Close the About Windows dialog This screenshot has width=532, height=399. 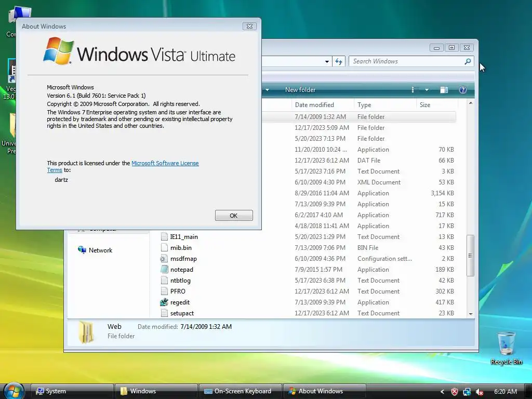point(249,26)
